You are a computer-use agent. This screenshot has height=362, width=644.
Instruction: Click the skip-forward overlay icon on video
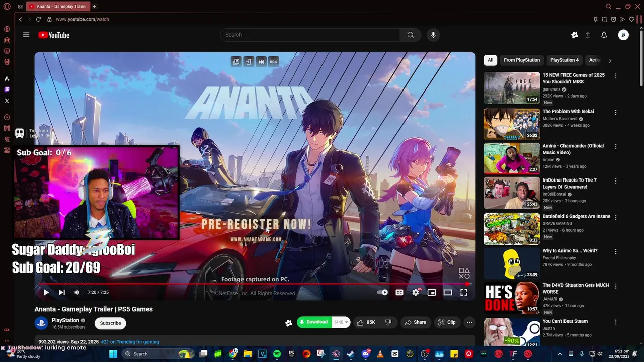[261, 61]
